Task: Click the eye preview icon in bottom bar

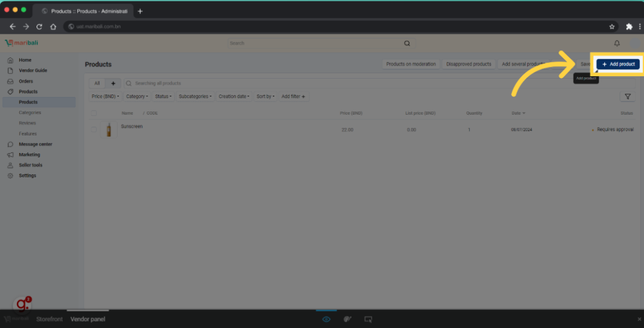Action: [x=326, y=319]
